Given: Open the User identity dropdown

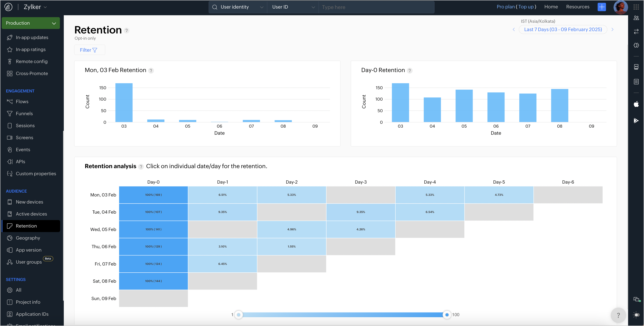Looking at the screenshot, I should point(238,7).
